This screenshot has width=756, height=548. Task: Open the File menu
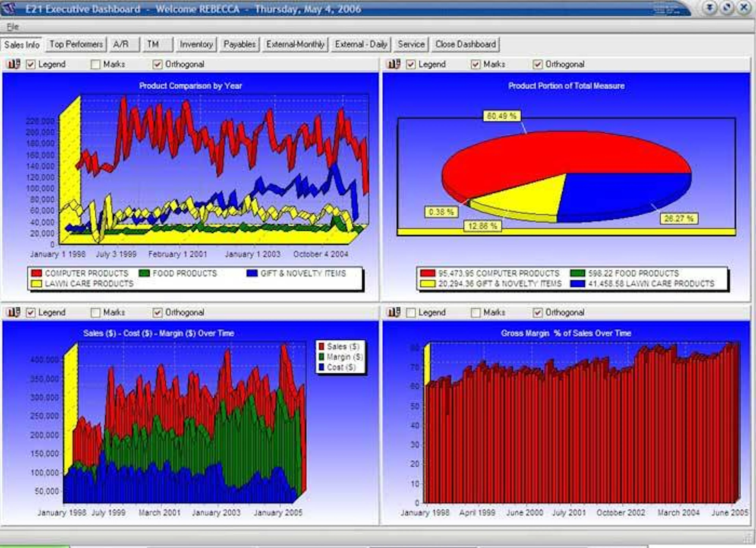(x=13, y=26)
